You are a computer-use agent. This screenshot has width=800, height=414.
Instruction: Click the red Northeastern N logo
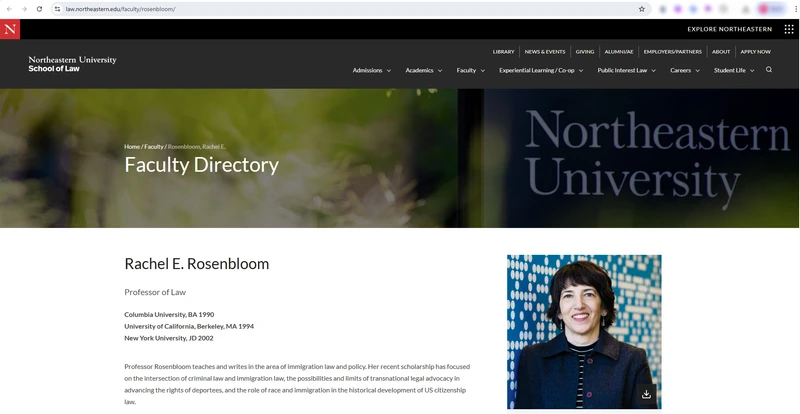[10, 29]
